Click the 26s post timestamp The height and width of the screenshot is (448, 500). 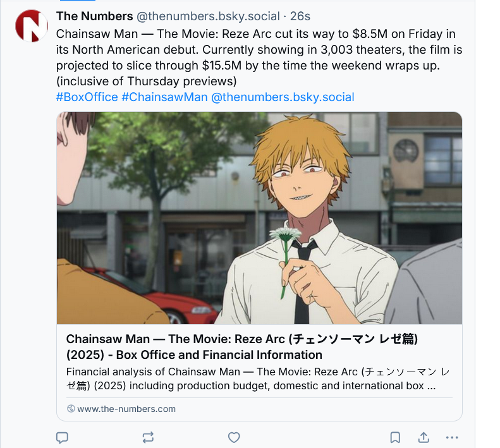point(300,16)
